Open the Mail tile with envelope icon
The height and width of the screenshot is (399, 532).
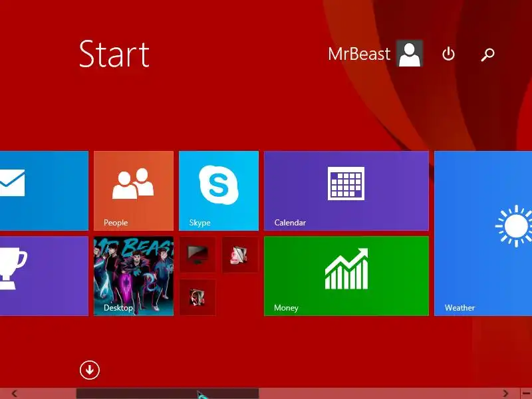pyautogui.click(x=44, y=191)
